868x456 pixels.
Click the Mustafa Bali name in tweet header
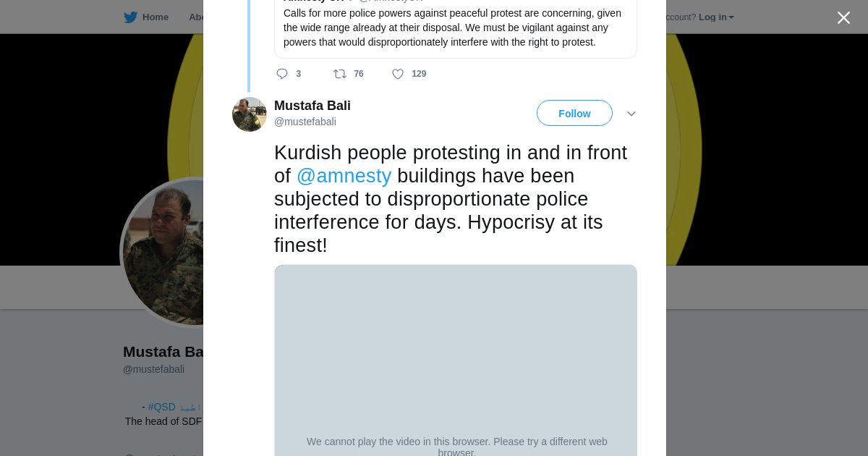tap(312, 106)
